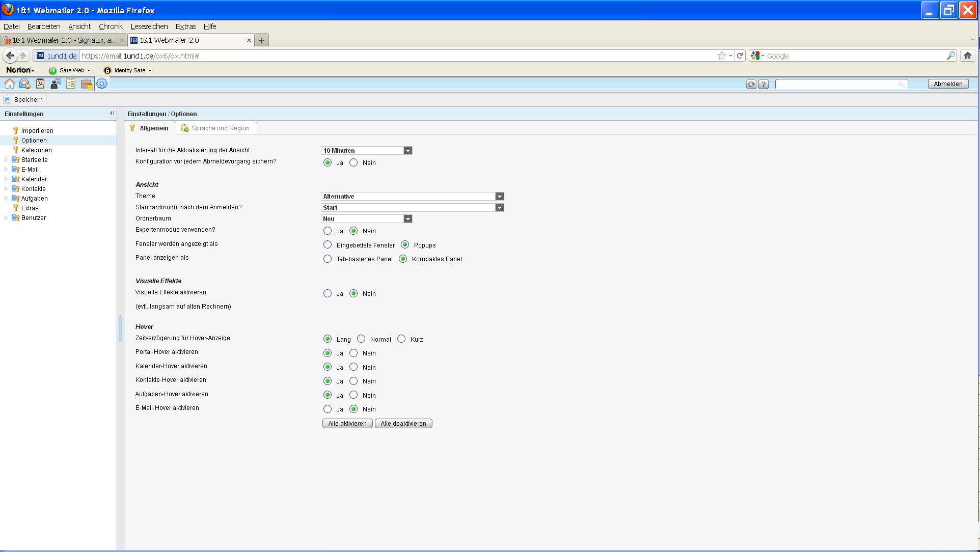Image resolution: width=980 pixels, height=552 pixels.
Task: Select Eingebettete Fenster radio option
Action: click(x=328, y=245)
